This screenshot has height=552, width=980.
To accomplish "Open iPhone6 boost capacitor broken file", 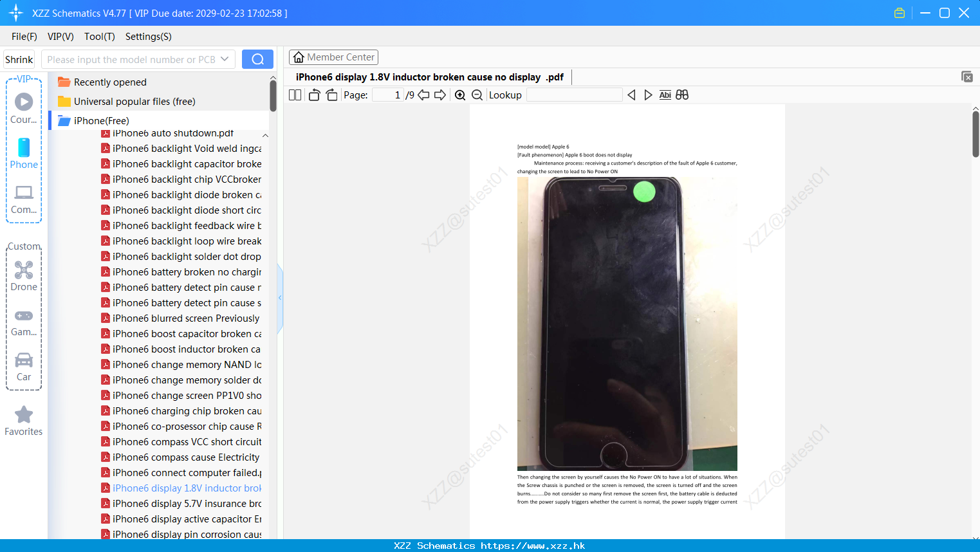I will coord(181,334).
